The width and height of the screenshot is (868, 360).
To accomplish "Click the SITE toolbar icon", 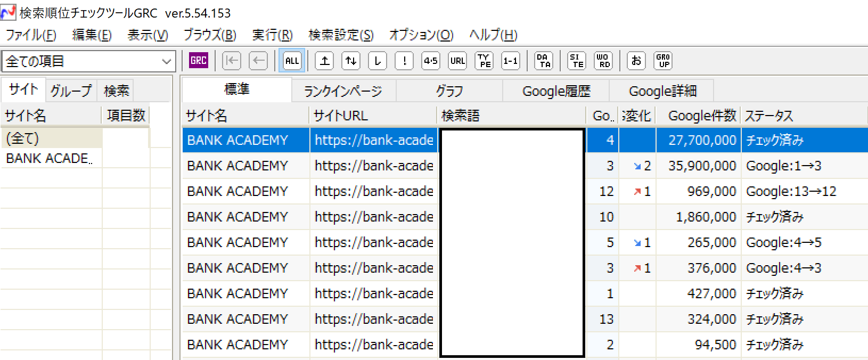I will pyautogui.click(x=577, y=61).
